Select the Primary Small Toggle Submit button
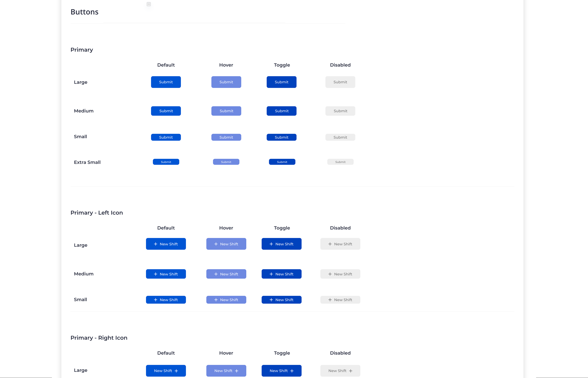 coord(281,137)
